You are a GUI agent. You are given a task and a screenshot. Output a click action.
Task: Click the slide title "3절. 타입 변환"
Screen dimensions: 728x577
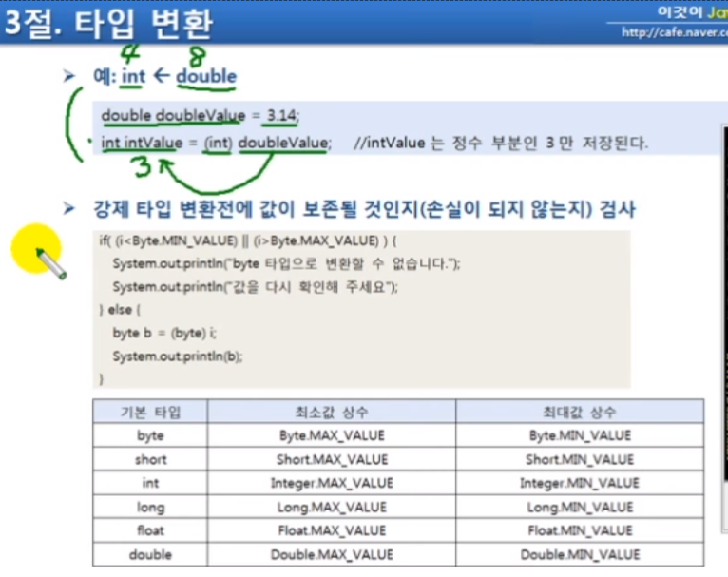(108, 23)
